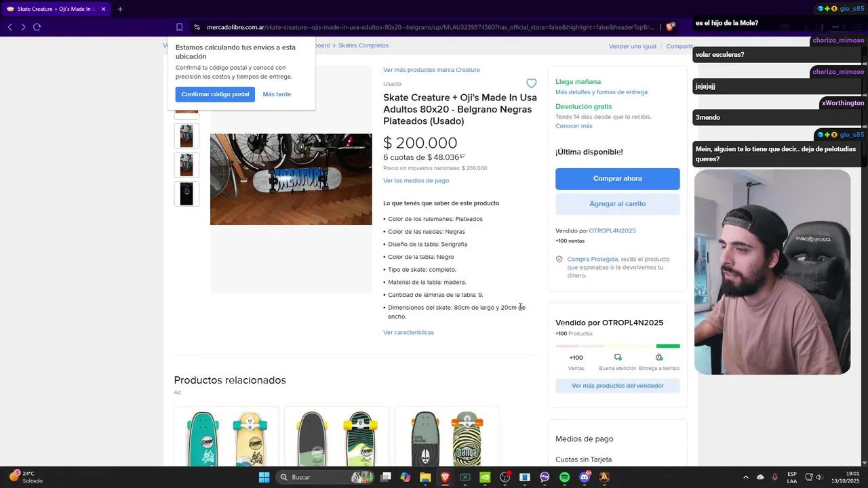Click the Brave browser taskbar icon
Image resolution: width=868 pixels, height=488 pixels.
tap(445, 477)
